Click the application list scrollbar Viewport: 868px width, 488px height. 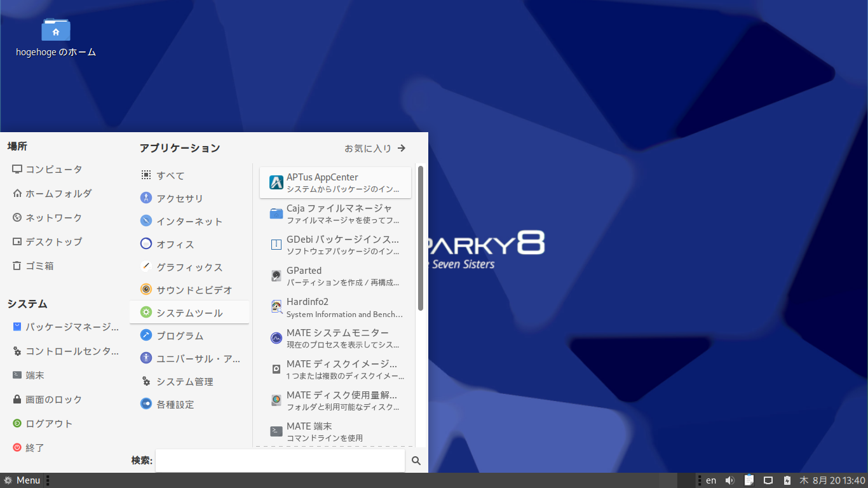coord(420,238)
